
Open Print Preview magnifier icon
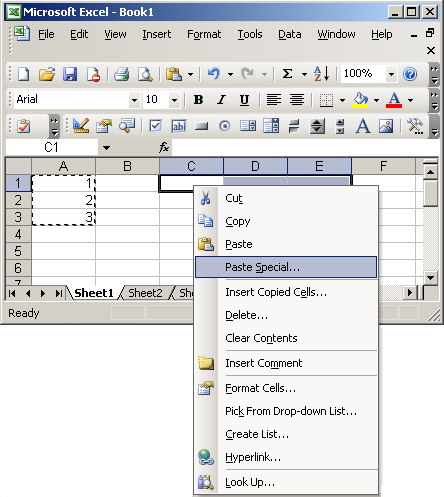145,74
